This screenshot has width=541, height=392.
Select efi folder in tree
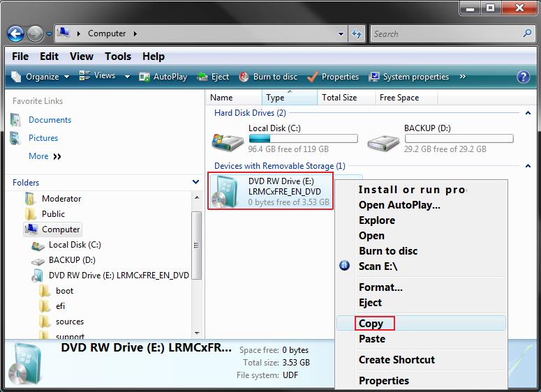60,306
